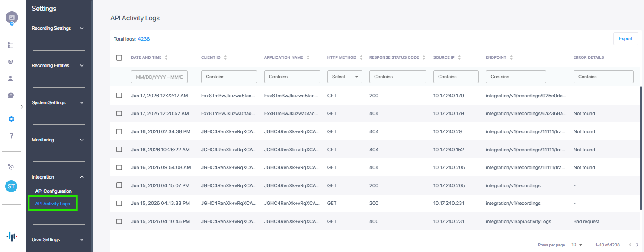Open the Rows per page dropdown
The height and width of the screenshot is (252, 644).
(x=577, y=245)
